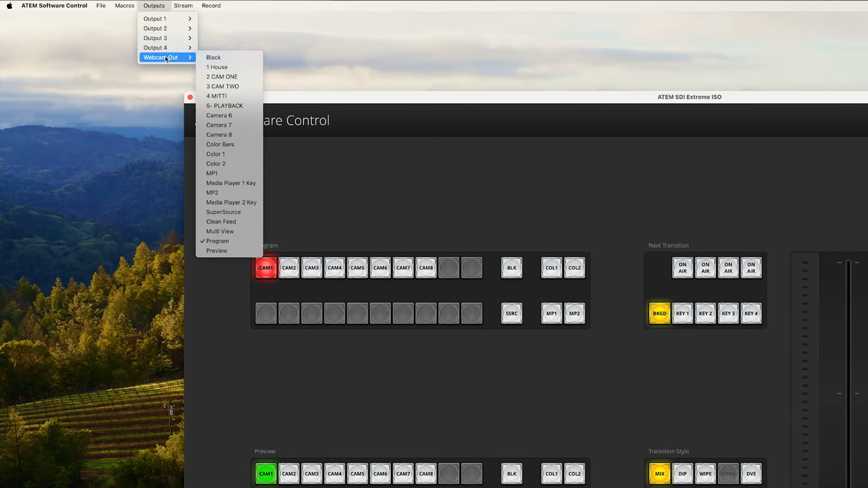The width and height of the screenshot is (868, 488).
Task: Toggle KEY 4 in Next Transition
Action: pos(751,314)
